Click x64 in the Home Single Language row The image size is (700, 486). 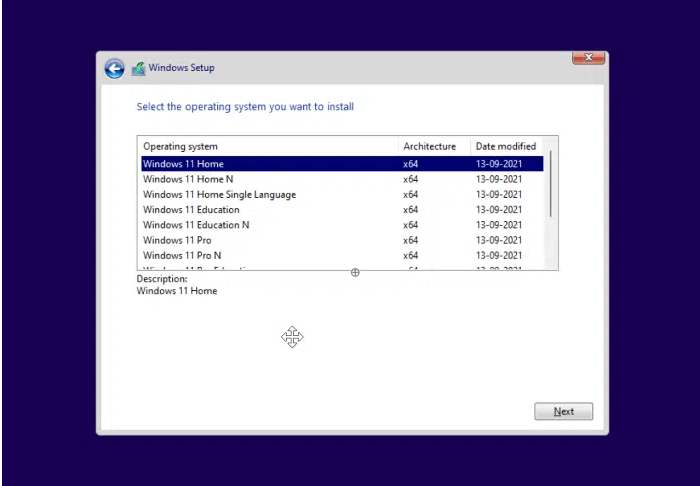click(x=410, y=195)
